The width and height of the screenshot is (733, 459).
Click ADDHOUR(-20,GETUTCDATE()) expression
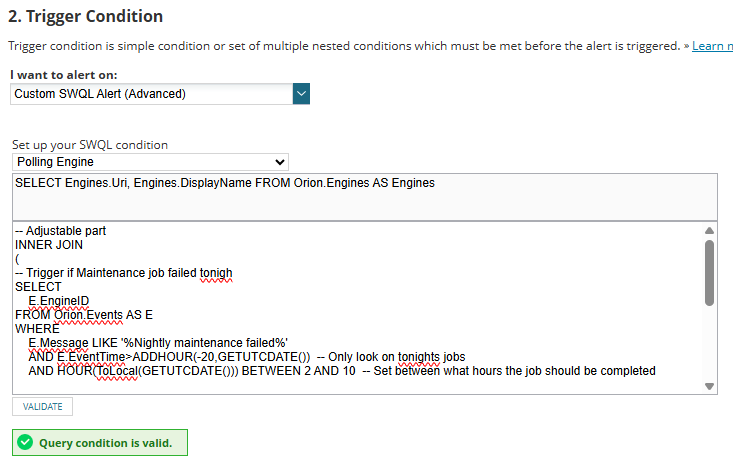click(221, 357)
